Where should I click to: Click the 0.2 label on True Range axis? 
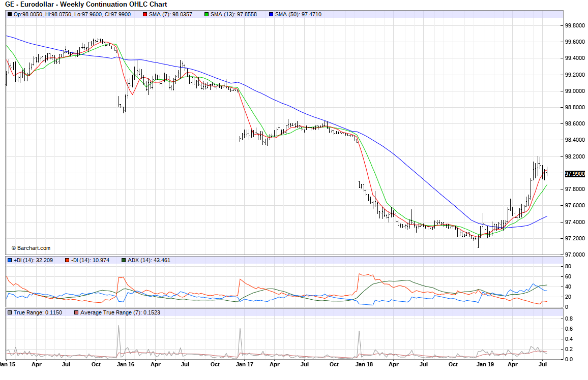click(x=569, y=350)
